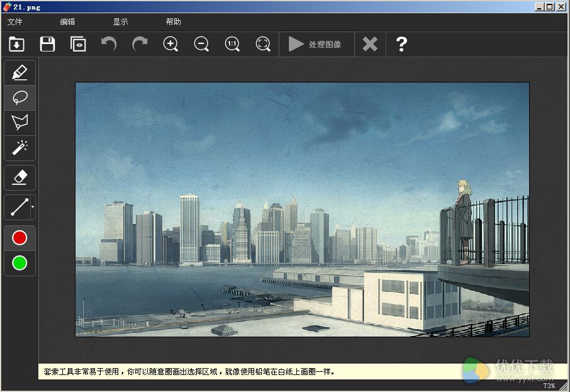Click the 73% zoom status text

[549, 386]
